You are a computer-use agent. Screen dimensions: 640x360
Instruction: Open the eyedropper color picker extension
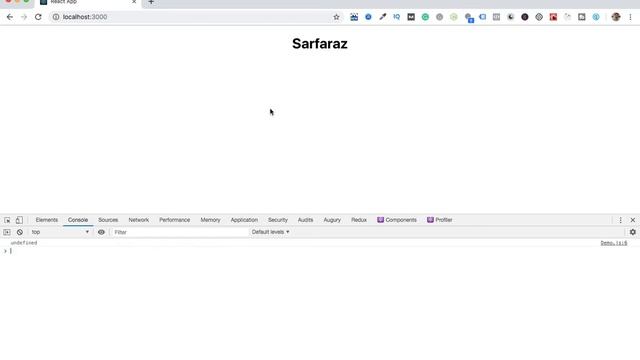pyautogui.click(x=382, y=17)
